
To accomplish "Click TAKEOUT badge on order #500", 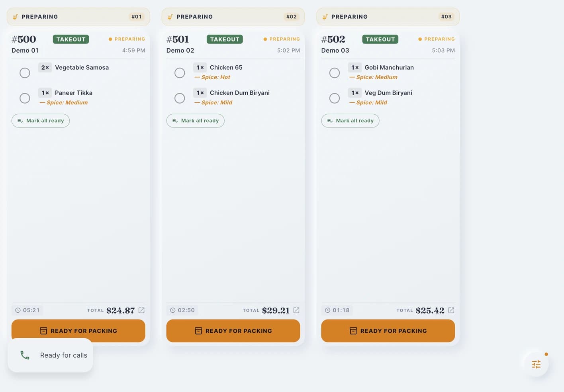I will click(x=71, y=39).
